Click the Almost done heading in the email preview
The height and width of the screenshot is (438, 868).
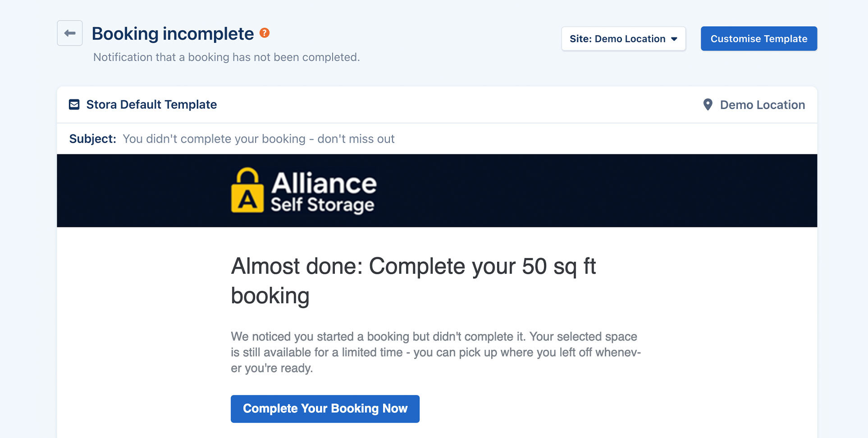point(413,280)
